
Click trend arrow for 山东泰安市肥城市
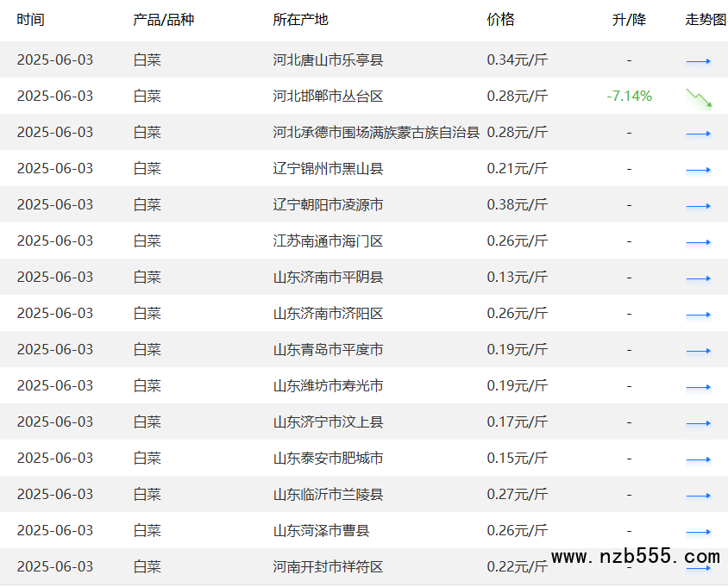pyautogui.click(x=699, y=459)
